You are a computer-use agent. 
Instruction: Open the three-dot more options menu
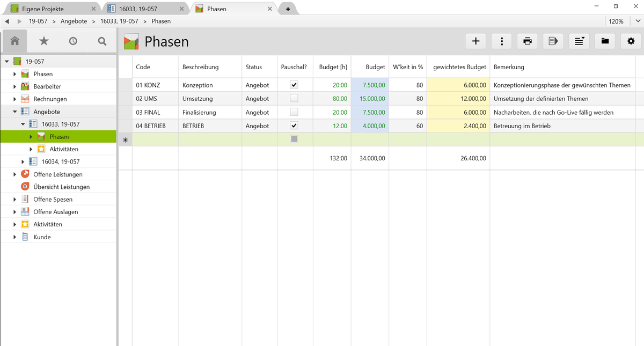pos(502,41)
